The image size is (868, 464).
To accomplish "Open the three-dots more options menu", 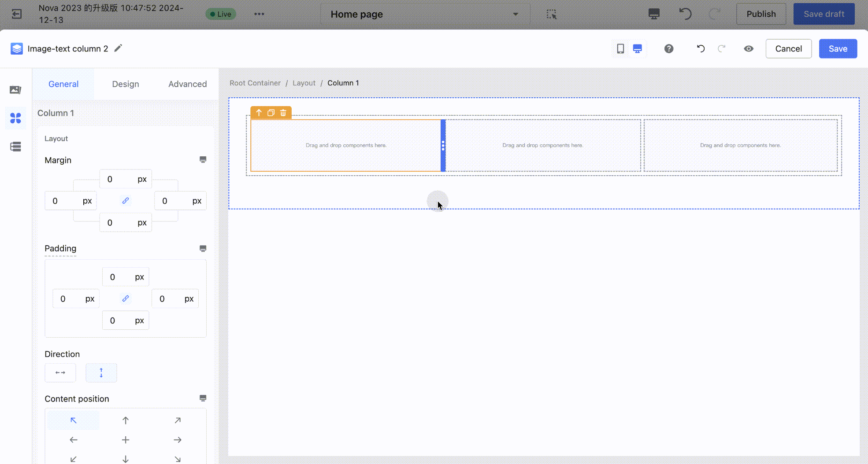I will click(259, 14).
